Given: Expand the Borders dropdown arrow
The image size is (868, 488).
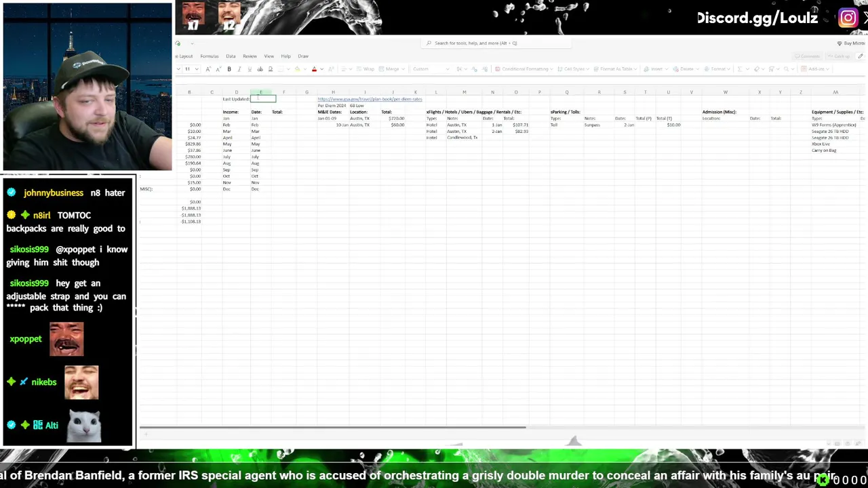Looking at the screenshot, I should point(288,69).
